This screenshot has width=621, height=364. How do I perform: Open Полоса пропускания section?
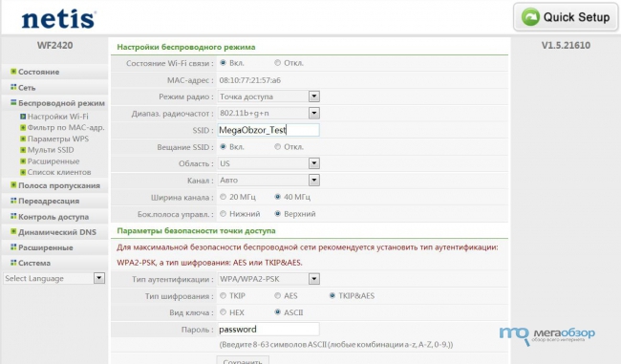[x=59, y=185]
